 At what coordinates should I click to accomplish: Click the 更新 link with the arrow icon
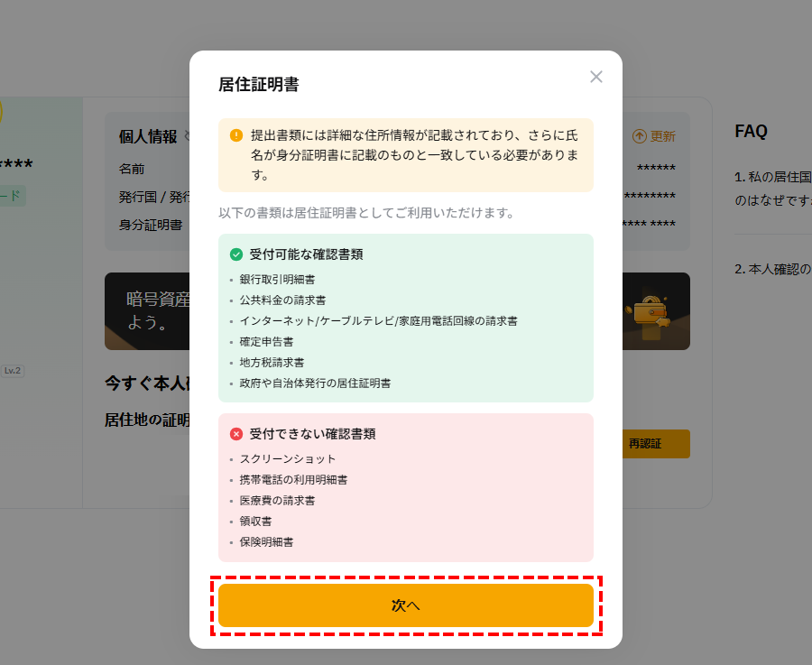pyautogui.click(x=653, y=136)
